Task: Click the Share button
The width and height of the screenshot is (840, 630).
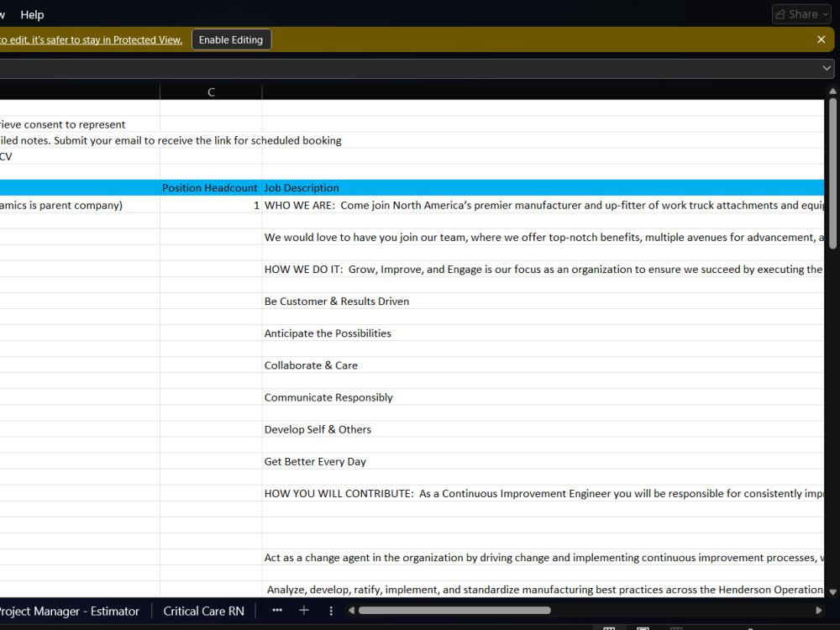Action: click(x=802, y=14)
